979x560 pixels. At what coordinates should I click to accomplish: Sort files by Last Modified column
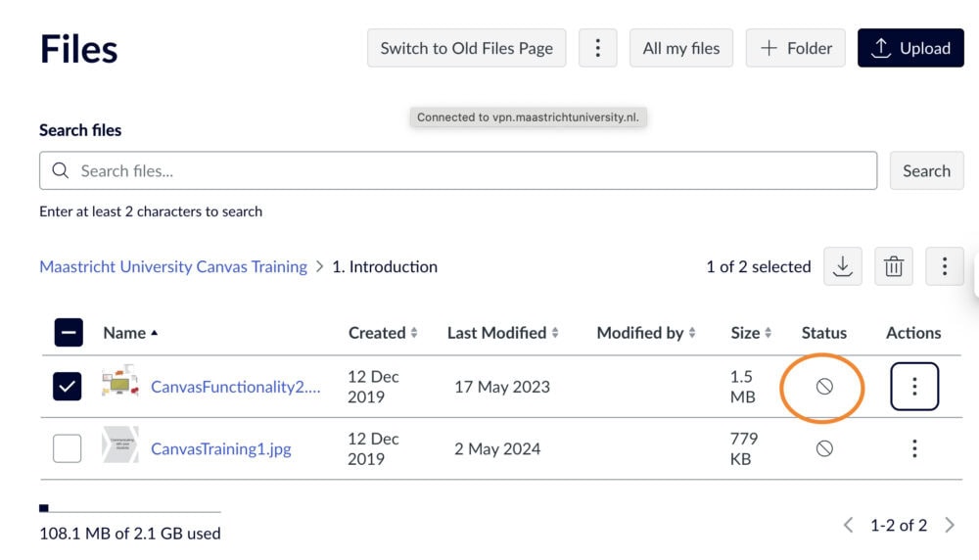502,333
